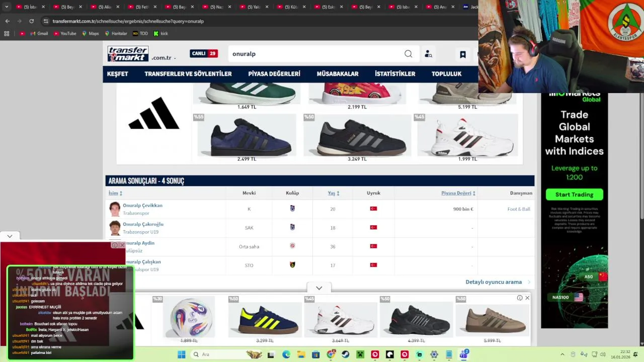Image resolution: width=644 pixels, height=362 pixels.
Task: Open the KEŞFET menu
Action: [117, 74]
